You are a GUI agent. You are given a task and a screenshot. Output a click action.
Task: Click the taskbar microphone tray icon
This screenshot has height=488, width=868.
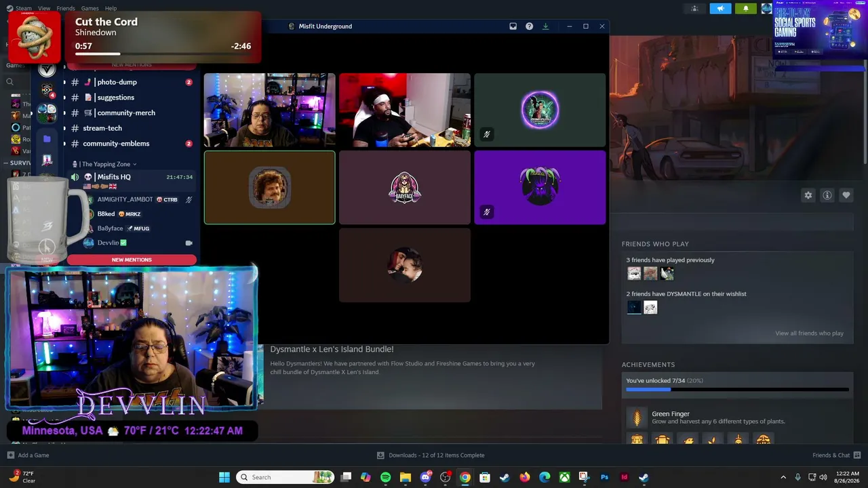click(x=797, y=477)
